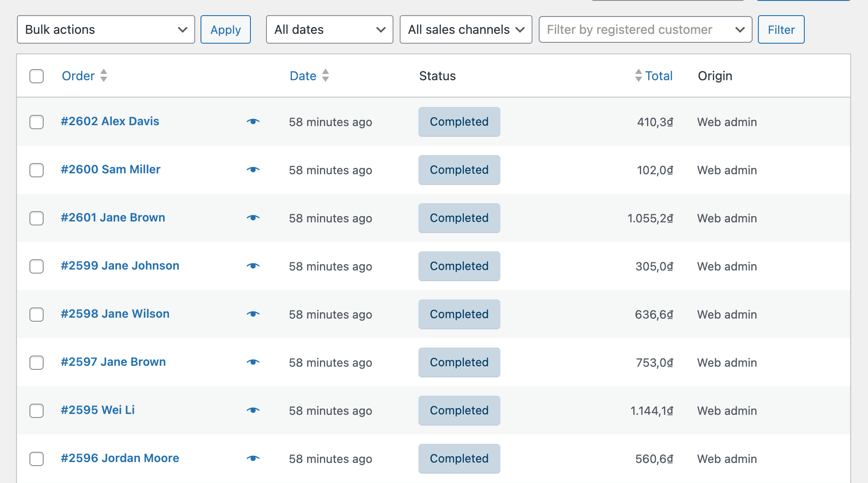Check order #2602 row checkbox
868x483 pixels.
(37, 122)
